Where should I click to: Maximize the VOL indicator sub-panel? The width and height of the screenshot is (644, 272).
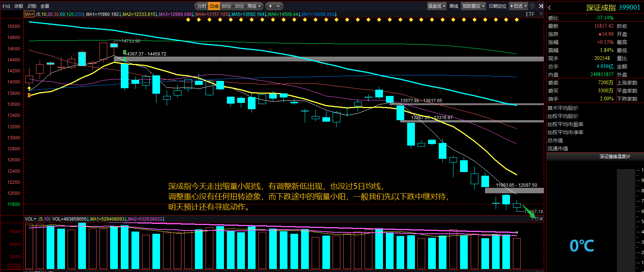(537, 219)
